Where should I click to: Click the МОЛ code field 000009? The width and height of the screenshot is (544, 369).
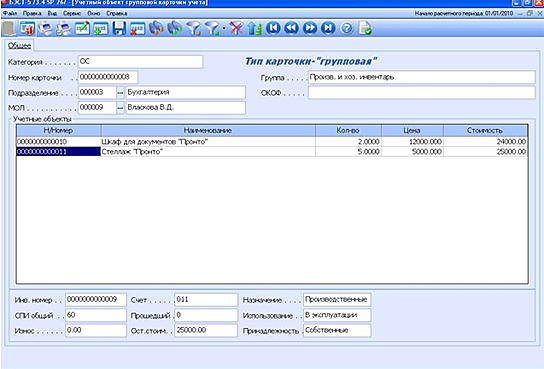(x=97, y=108)
